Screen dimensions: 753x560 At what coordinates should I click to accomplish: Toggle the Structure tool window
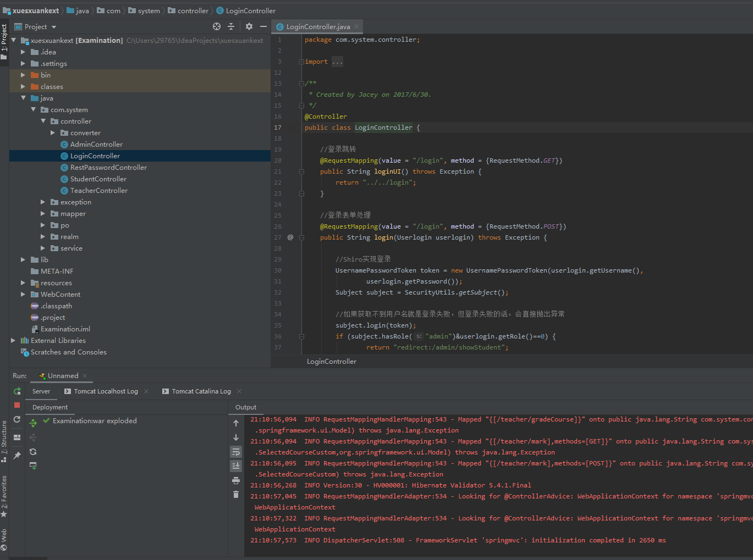pos(4,440)
